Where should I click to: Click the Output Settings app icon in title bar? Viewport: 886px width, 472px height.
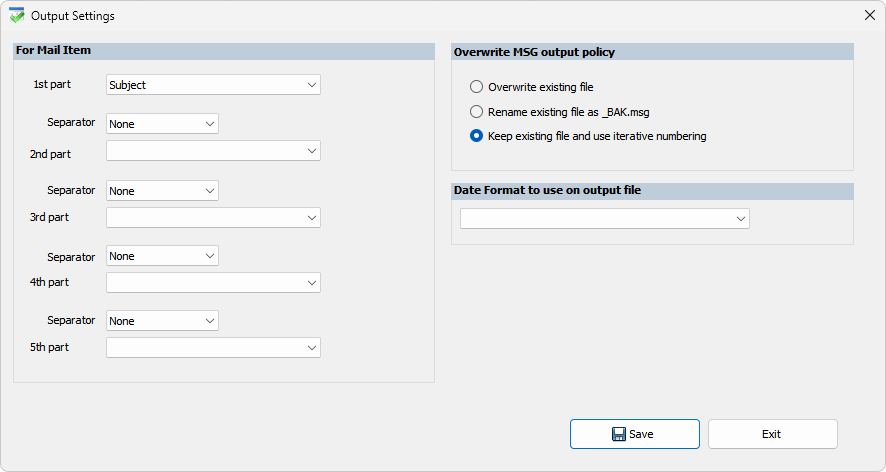tap(16, 16)
